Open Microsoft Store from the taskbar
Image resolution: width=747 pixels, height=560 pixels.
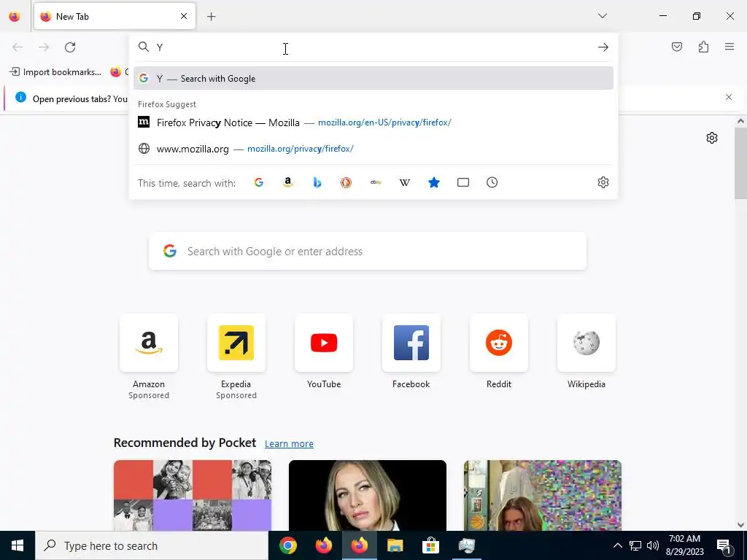click(x=430, y=545)
